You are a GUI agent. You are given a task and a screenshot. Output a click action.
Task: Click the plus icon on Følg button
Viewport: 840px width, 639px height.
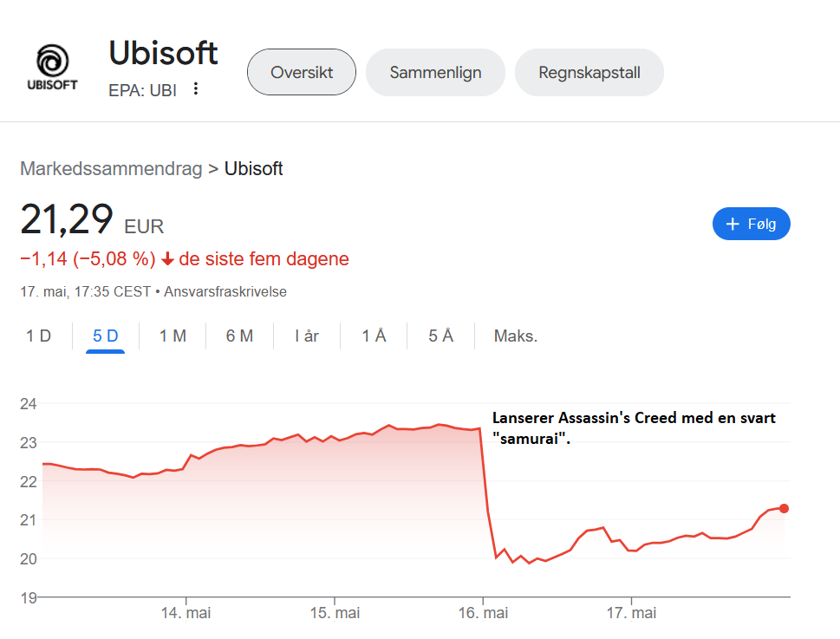tap(733, 224)
